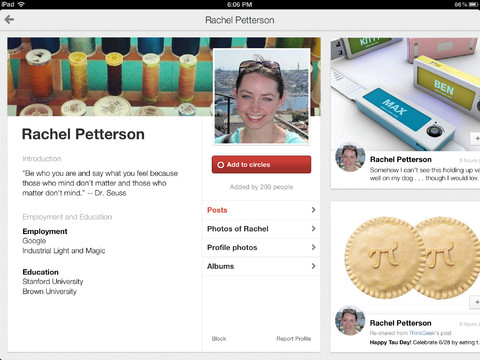Viewport: 480px width, 360px height.
Task: View Rachel's large profile photo
Action: point(262,96)
